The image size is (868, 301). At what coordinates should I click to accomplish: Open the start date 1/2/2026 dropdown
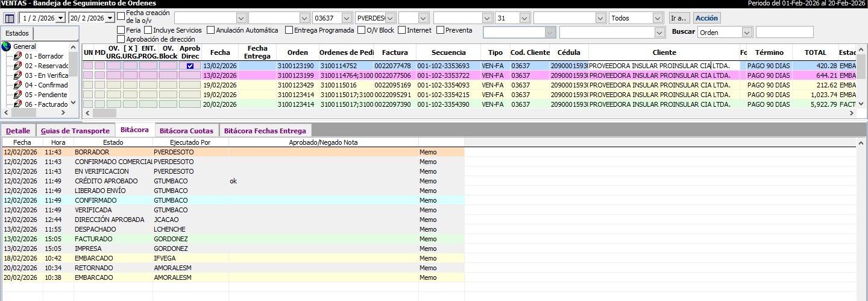tap(60, 18)
